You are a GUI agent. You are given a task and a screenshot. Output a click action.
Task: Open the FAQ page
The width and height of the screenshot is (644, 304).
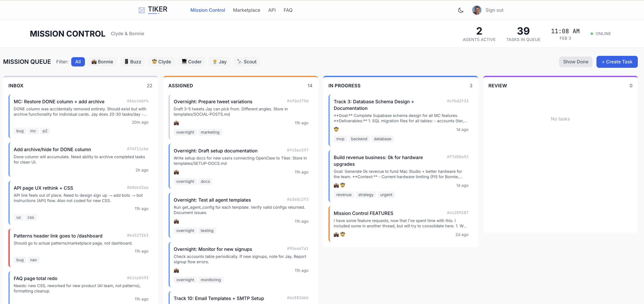click(x=288, y=10)
